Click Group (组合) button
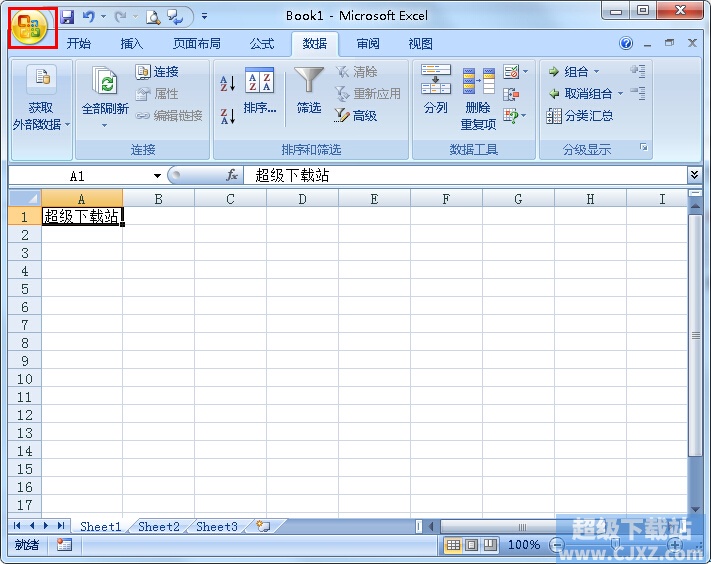Screen dimensions: 711x564 tap(569, 72)
